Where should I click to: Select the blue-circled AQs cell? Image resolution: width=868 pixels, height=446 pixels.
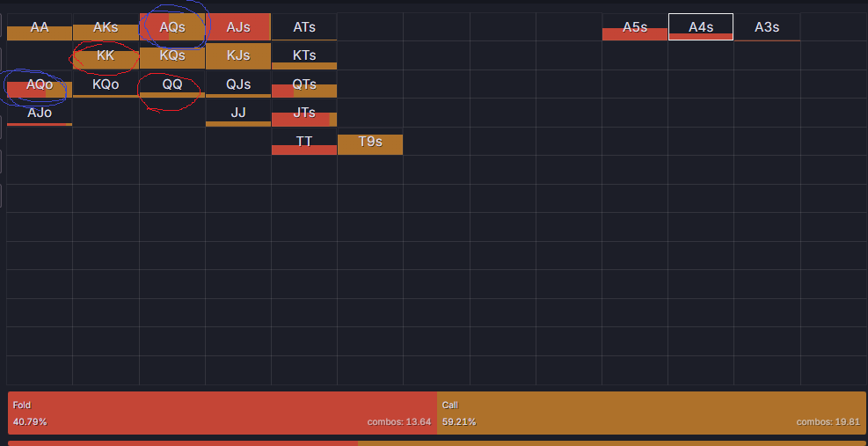pyautogui.click(x=172, y=27)
